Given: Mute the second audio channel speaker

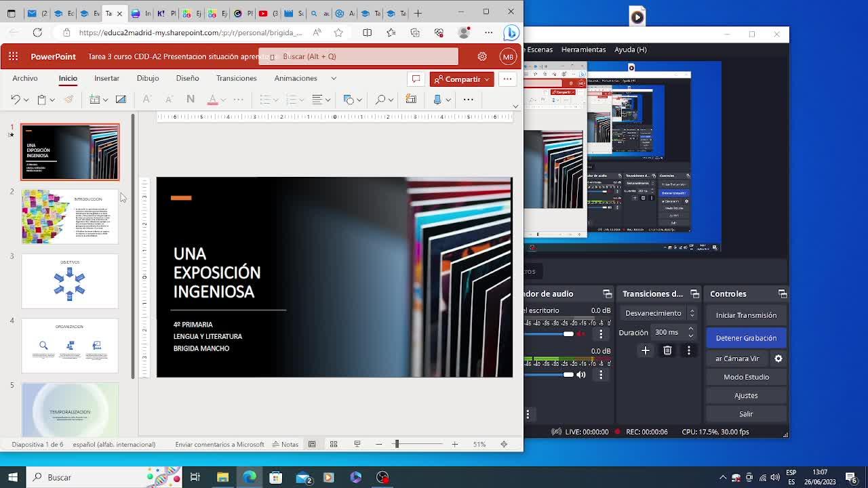Looking at the screenshot, I should pyautogui.click(x=580, y=374).
